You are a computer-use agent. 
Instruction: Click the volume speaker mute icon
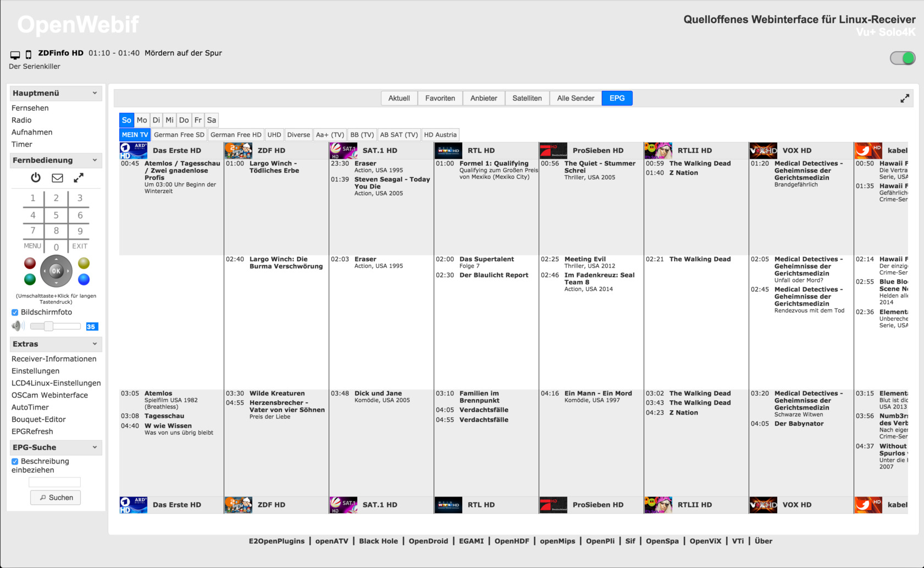18,326
